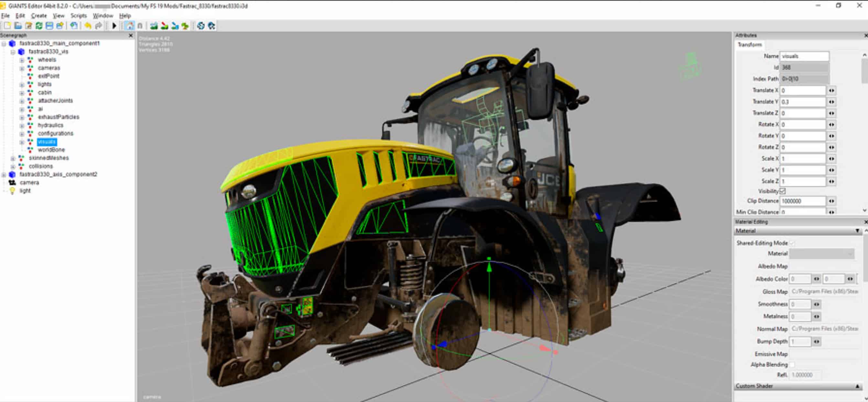The width and height of the screenshot is (868, 402).
Task: Select the fastrac8330_axis_component2 node
Action: (x=58, y=174)
